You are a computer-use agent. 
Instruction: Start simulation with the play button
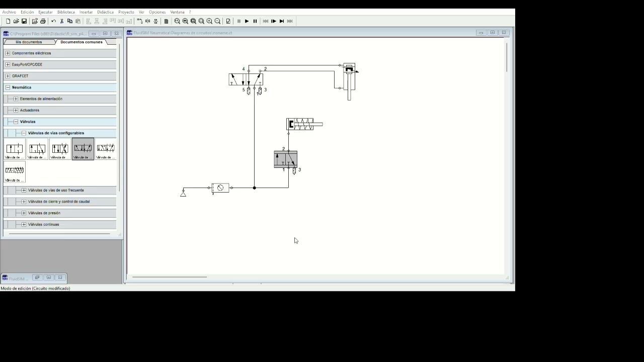click(x=247, y=21)
